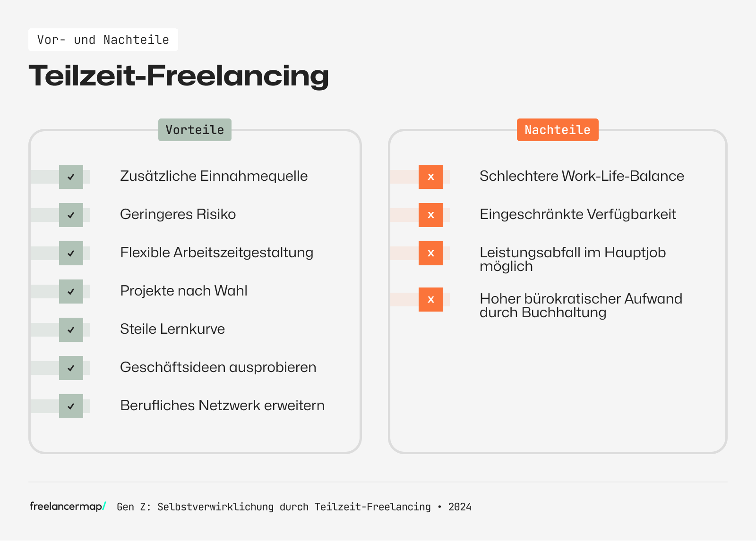
Task: Click the orange X next to Leistungsabfall im Hauptjob
Action: (x=430, y=254)
